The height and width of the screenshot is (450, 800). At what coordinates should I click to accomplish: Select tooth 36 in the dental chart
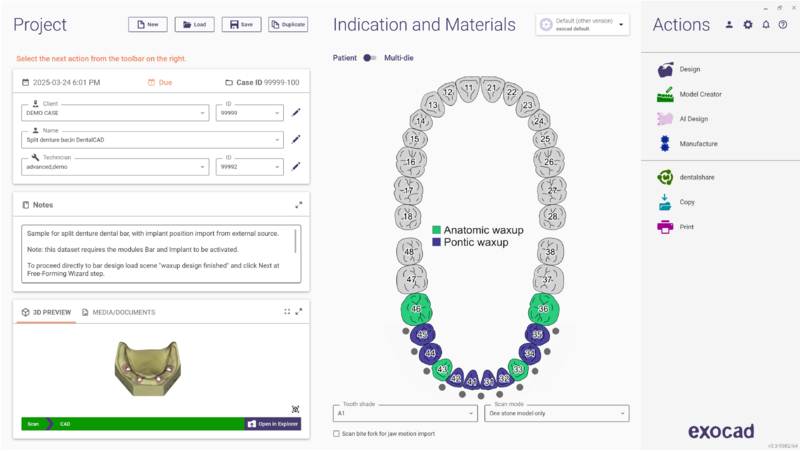tap(544, 309)
